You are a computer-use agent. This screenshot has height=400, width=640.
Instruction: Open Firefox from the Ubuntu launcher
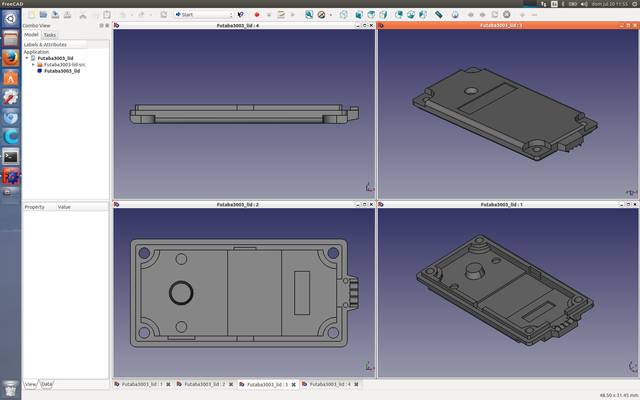(11, 55)
